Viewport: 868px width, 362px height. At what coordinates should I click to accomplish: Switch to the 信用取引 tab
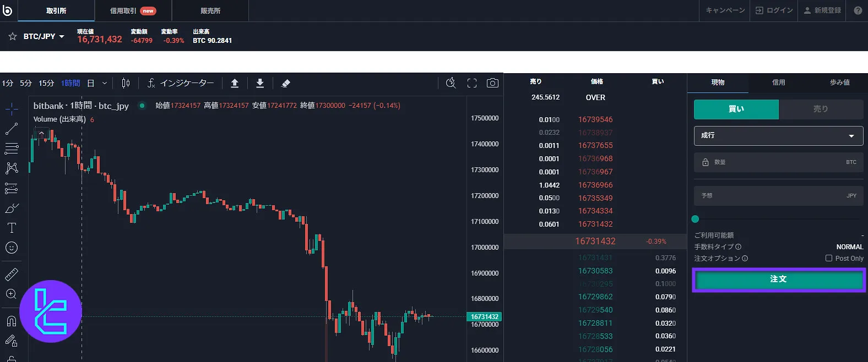(x=133, y=10)
